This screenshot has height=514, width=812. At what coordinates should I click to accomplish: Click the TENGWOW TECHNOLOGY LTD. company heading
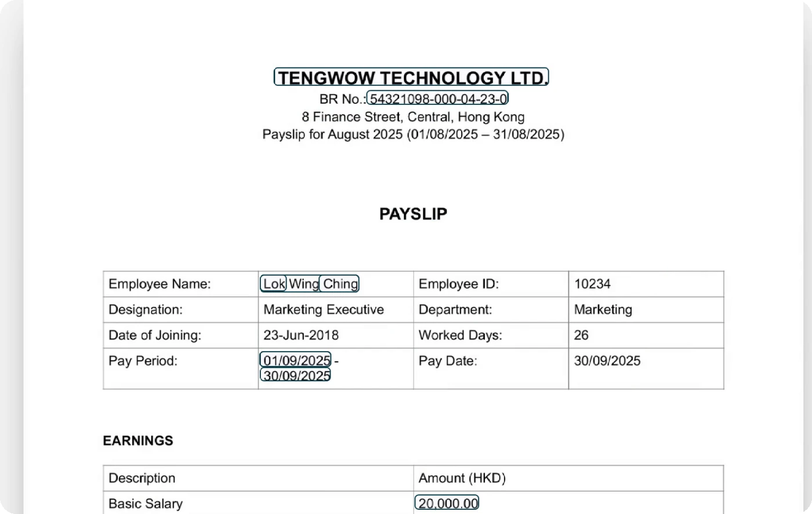coord(411,77)
